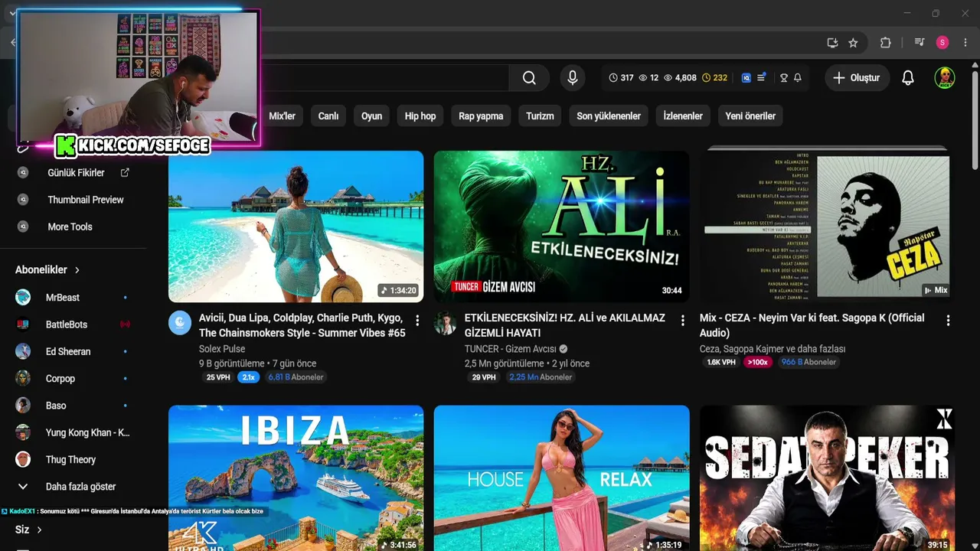The width and height of the screenshot is (980, 551).
Task: Select the İzlenenler filter chip
Action: coord(683,116)
